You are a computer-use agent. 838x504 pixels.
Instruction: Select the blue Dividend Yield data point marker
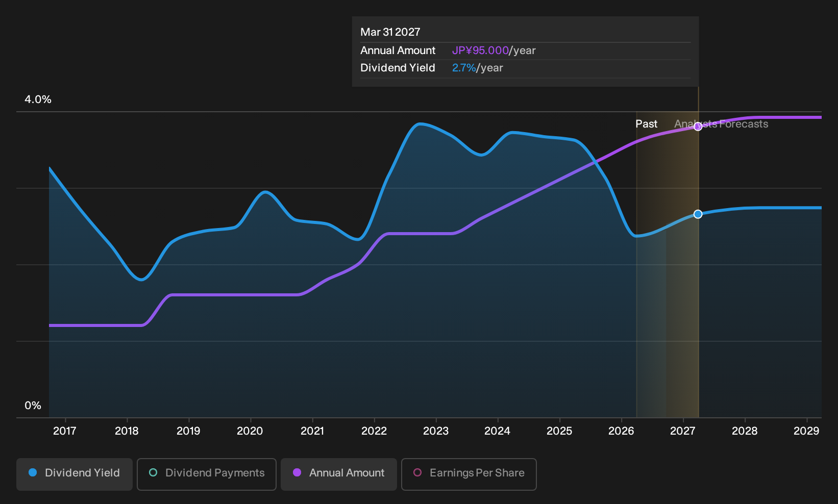[x=698, y=214]
